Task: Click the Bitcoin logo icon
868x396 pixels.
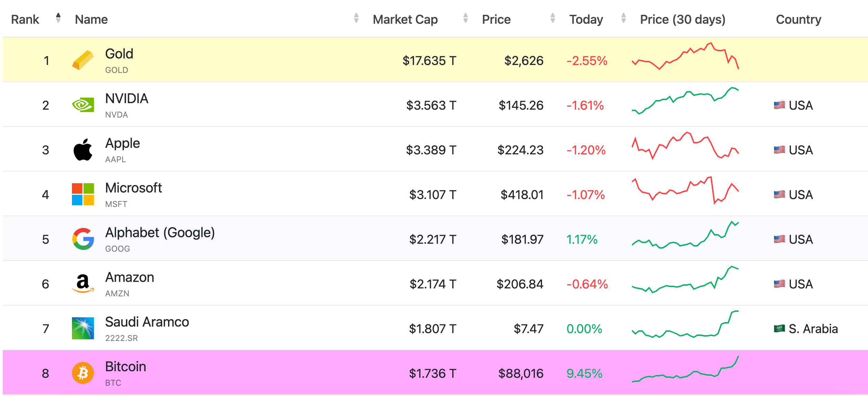Action: 83,373
